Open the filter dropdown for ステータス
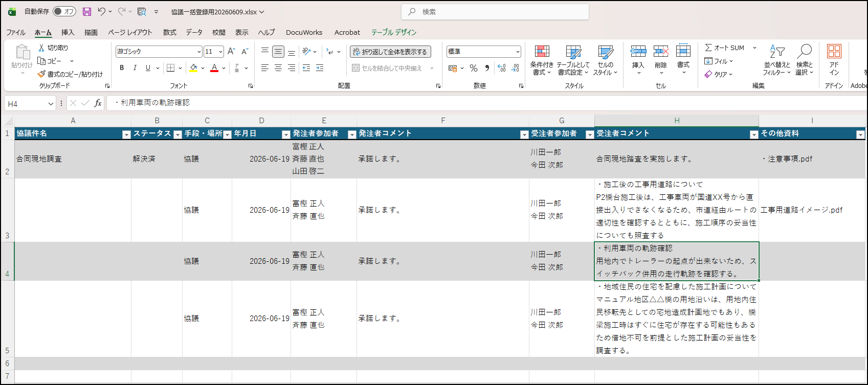This screenshot has height=385, width=868. coord(177,134)
